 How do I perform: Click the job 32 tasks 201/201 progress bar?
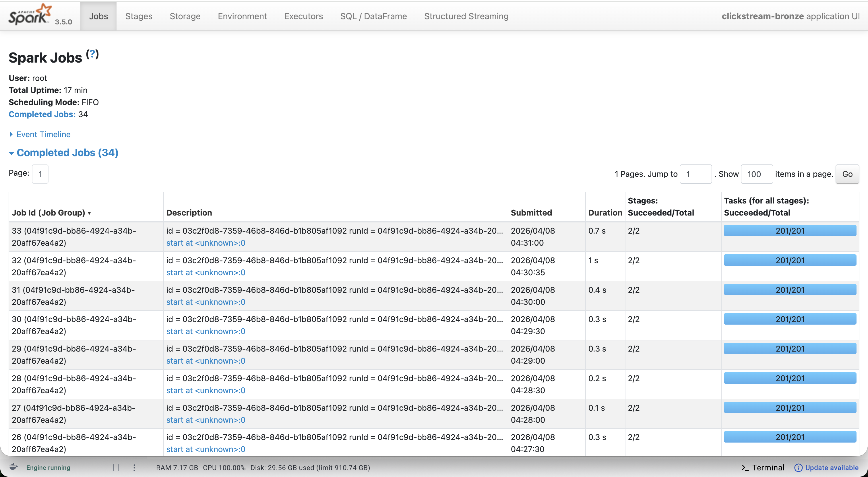point(789,260)
